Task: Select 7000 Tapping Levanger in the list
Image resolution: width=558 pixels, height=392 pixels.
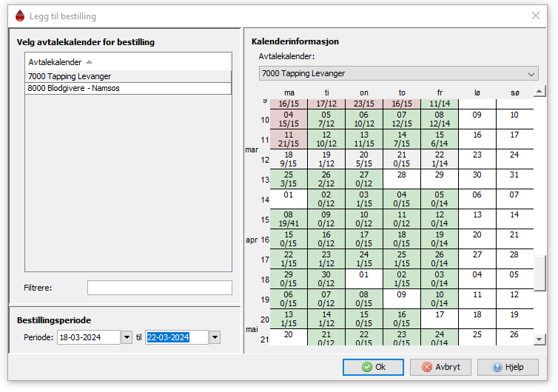Action: pos(128,76)
